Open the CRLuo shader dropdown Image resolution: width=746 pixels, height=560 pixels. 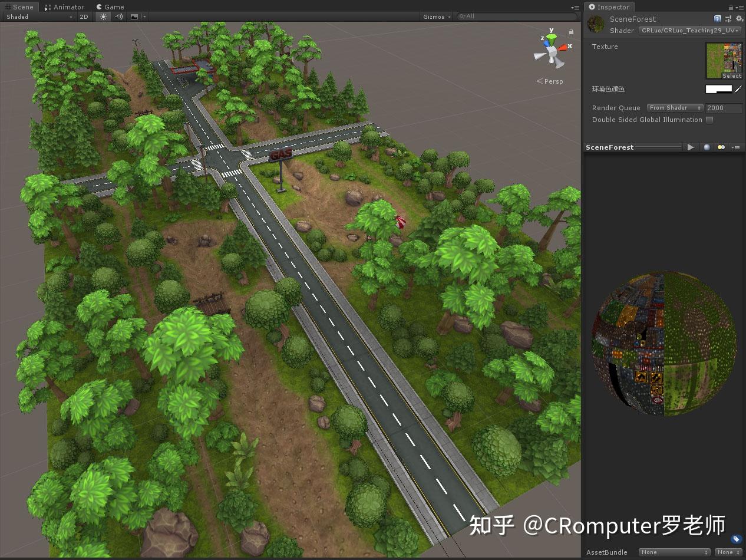[x=688, y=30]
